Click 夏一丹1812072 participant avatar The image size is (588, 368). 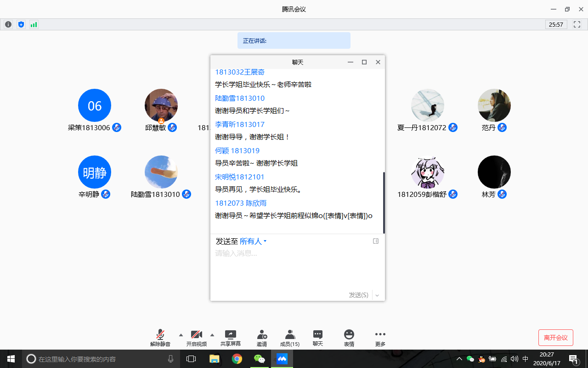click(x=428, y=105)
